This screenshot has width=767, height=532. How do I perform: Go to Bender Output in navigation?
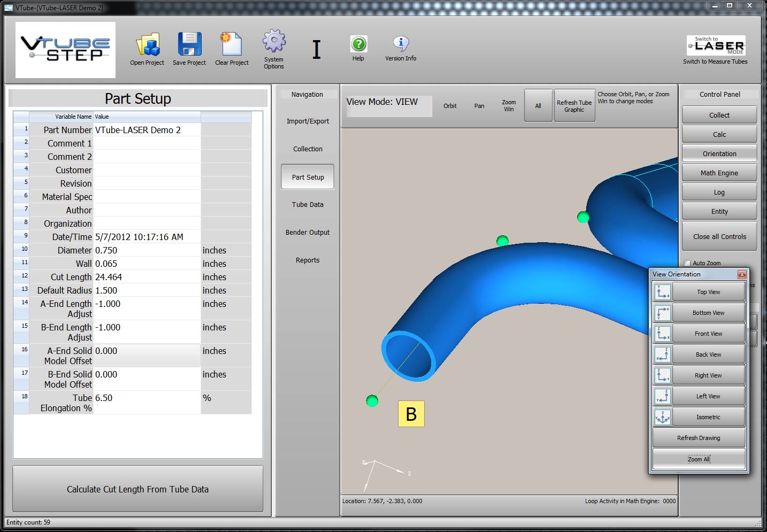[x=308, y=233]
